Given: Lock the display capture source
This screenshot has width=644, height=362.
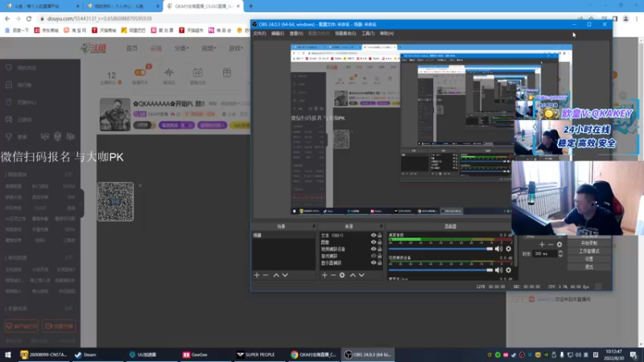Looking at the screenshot, I should [x=379, y=263].
